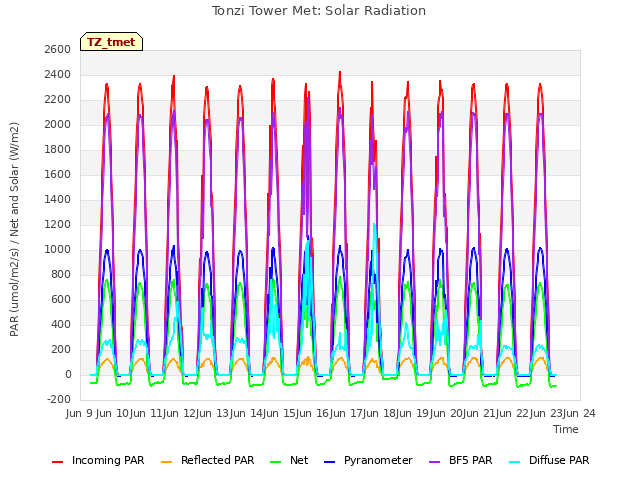Select the Net legend label
The width and height of the screenshot is (640, 480).
coord(299,460)
